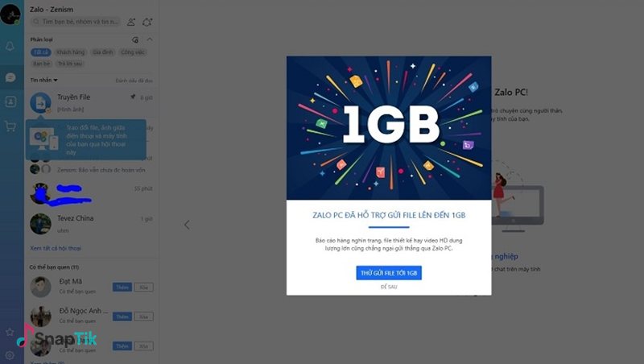Open the notifications bell in sidebar
644x364 pixels.
10,47
